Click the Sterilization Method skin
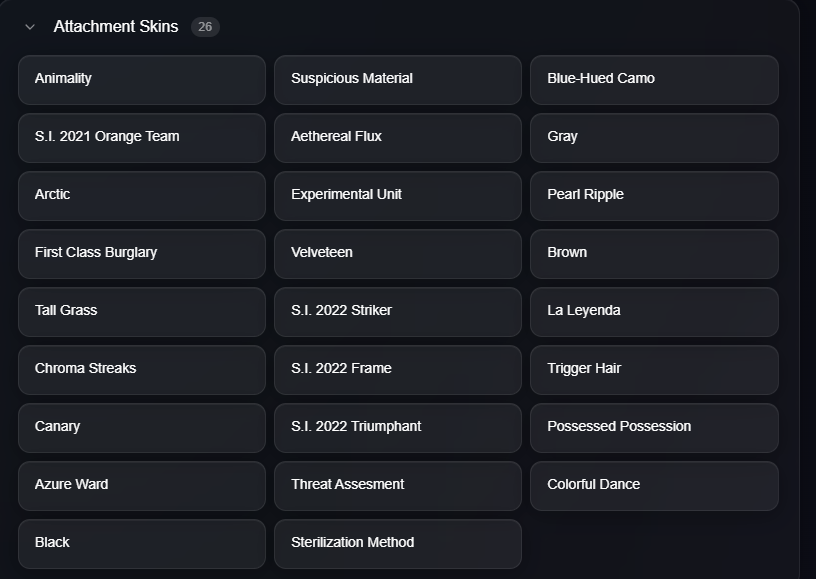816x579 pixels. click(x=397, y=543)
